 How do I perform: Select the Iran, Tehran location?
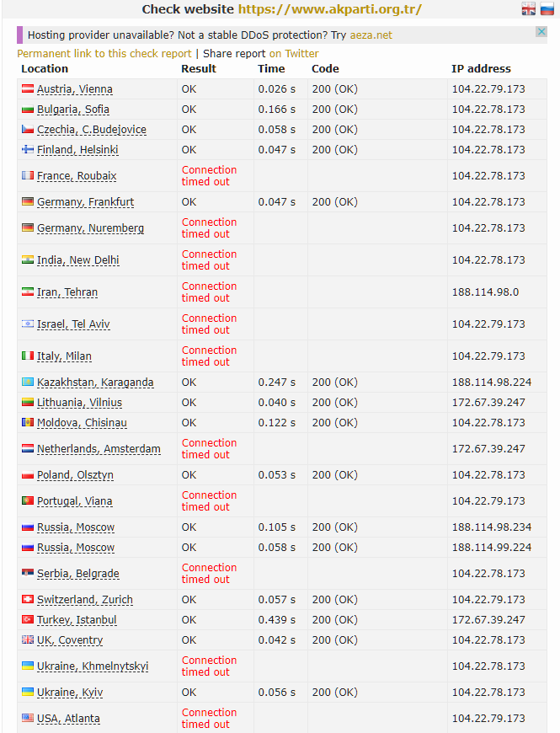click(67, 292)
